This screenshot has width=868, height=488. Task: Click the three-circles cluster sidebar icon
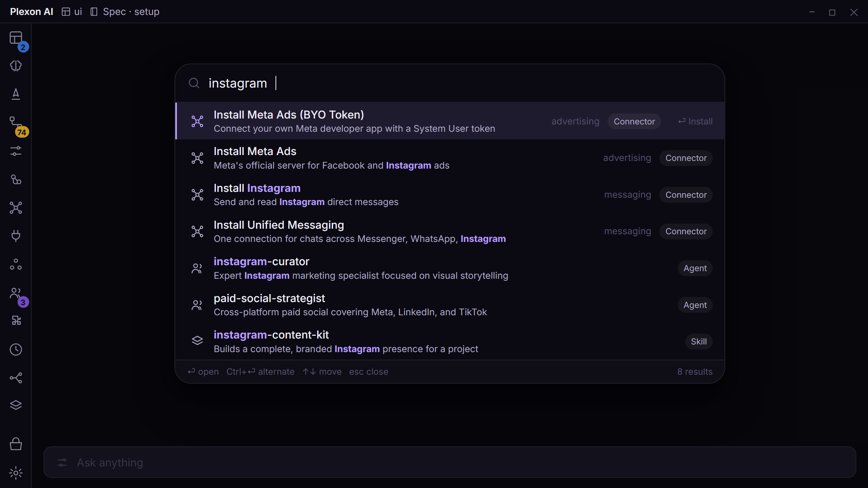[16, 265]
